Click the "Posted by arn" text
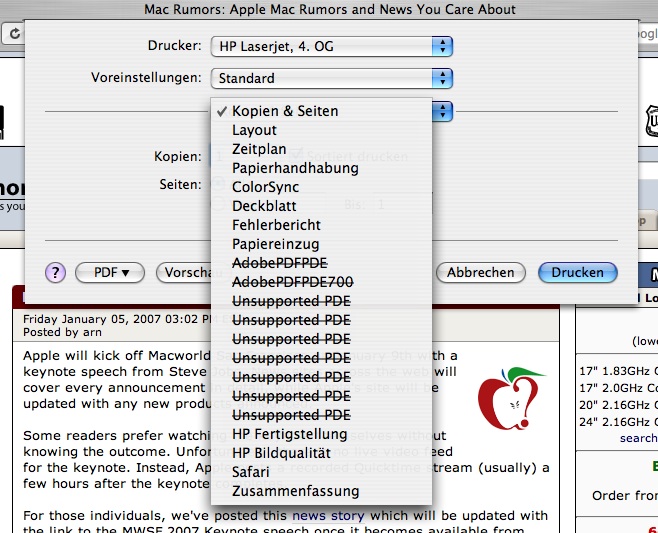658x533 pixels. (x=62, y=332)
